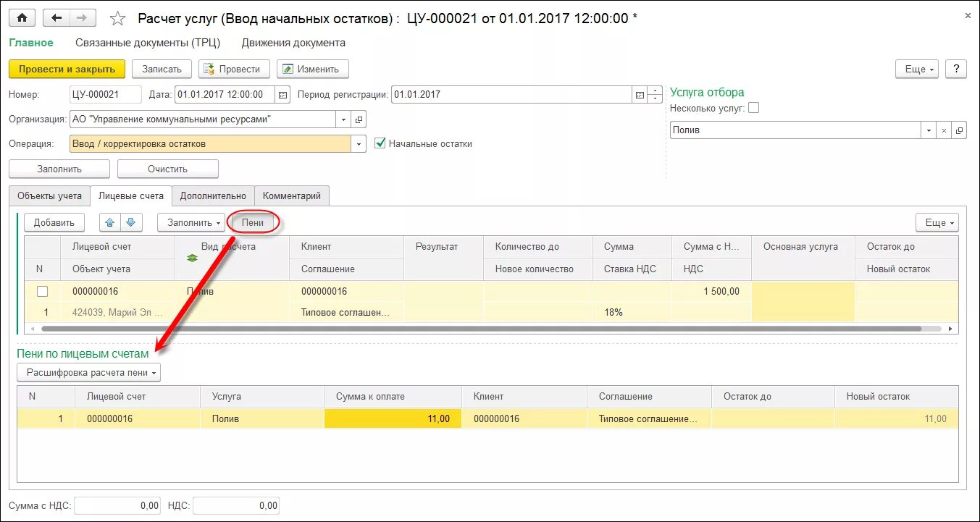Open calendar for Период регистрации
Viewport: 980px width, 522px height.
(640, 94)
